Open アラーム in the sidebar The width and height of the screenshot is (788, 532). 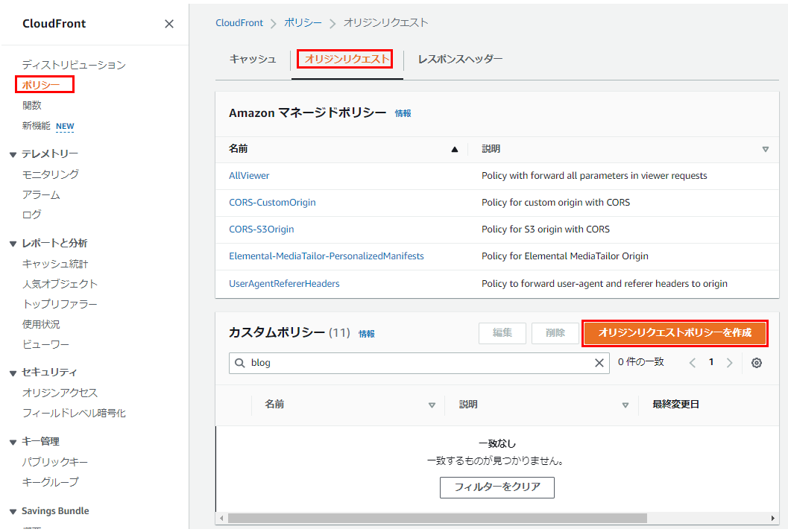point(41,195)
